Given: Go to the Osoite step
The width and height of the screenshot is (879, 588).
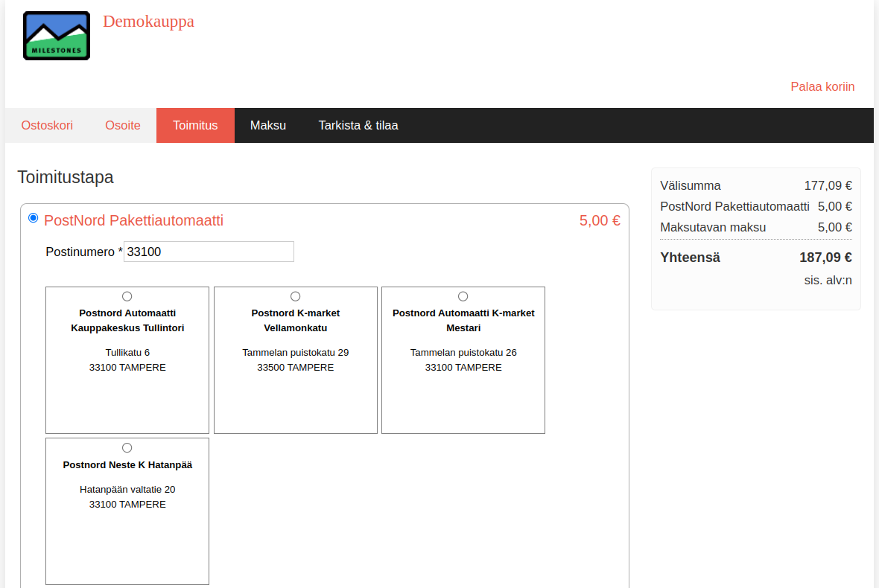Looking at the screenshot, I should coord(123,126).
